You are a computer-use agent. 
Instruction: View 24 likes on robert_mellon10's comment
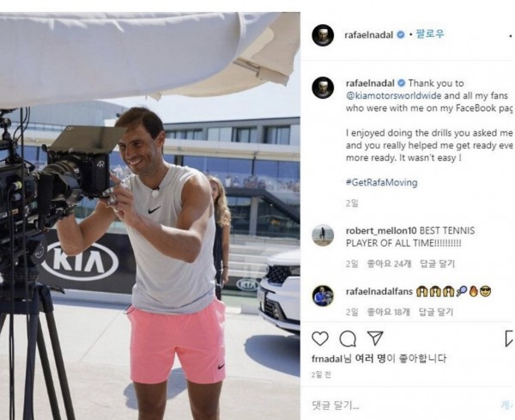coord(389,264)
